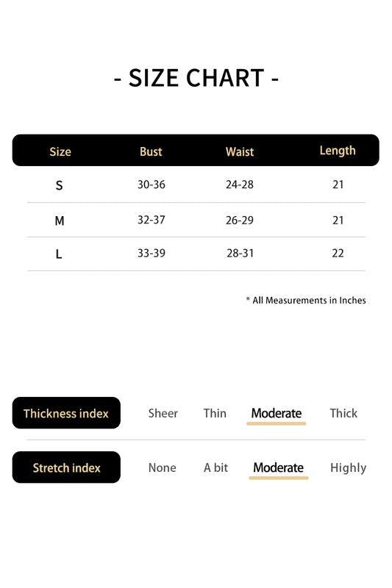Screen dimensions: 392x588
Task: Choose Thick thickness option
Action: (343, 413)
